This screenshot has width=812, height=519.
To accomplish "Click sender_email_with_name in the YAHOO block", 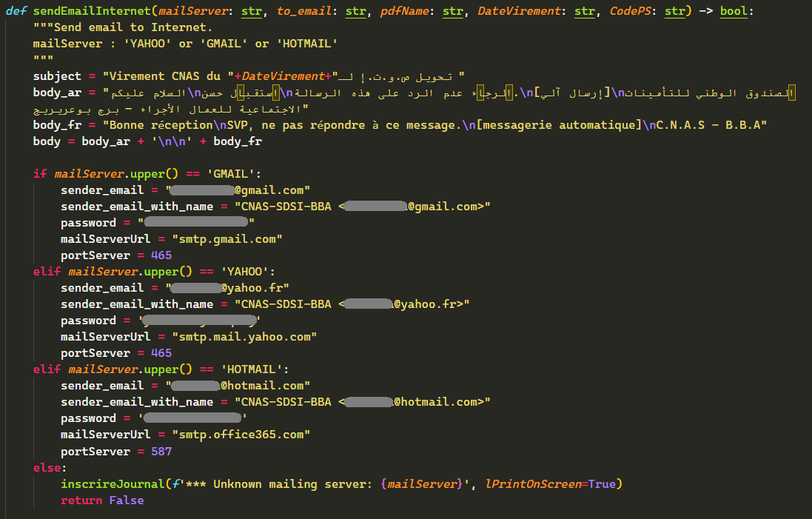I will point(137,304).
